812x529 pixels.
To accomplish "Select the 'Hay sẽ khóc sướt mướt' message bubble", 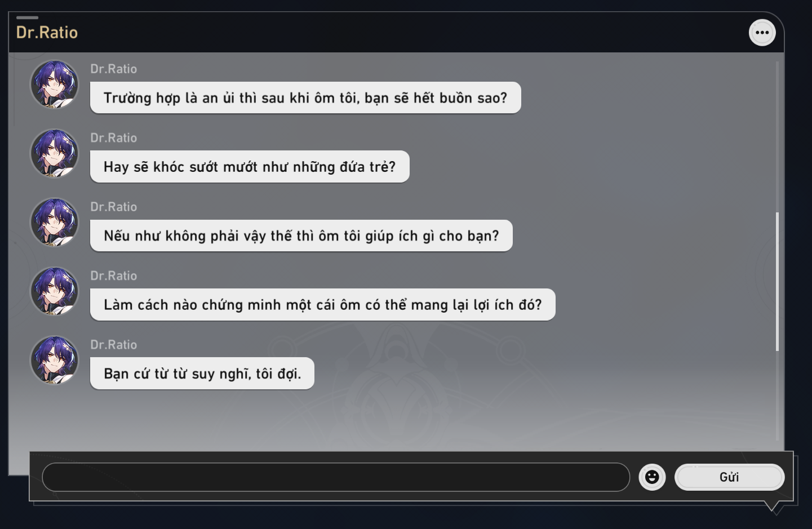I will (250, 167).
